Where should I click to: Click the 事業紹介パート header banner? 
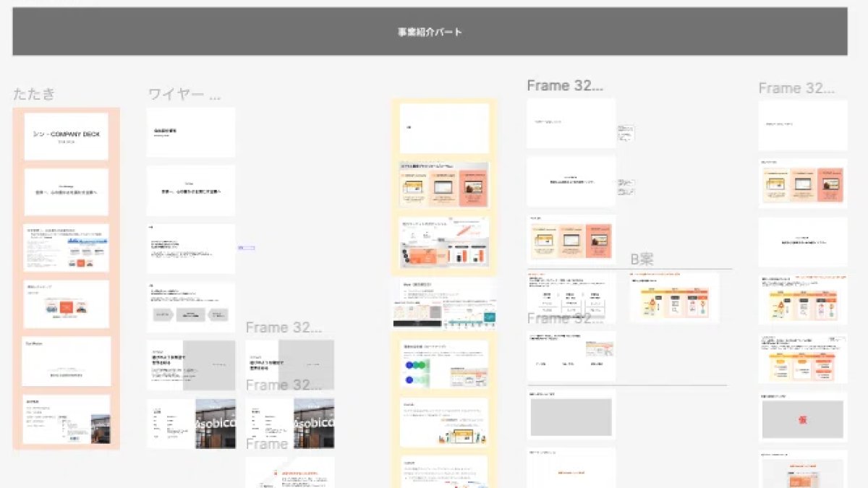click(430, 32)
